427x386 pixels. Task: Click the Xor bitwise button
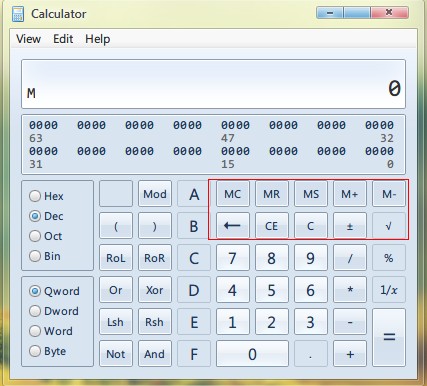coord(155,290)
